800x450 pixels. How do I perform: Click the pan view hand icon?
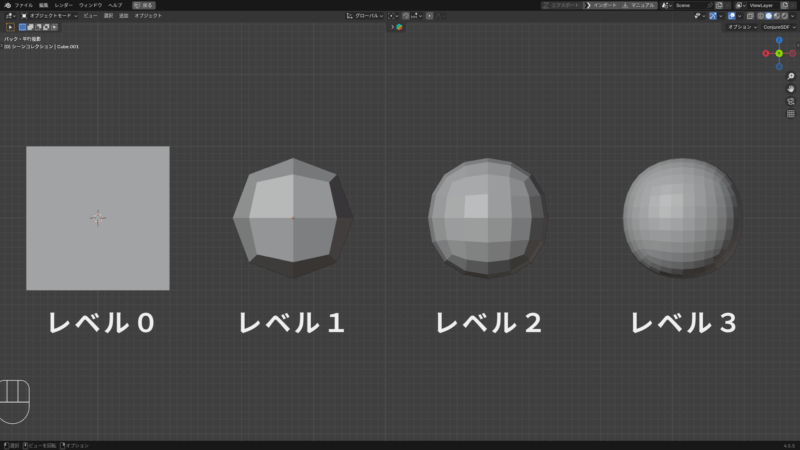click(790, 88)
